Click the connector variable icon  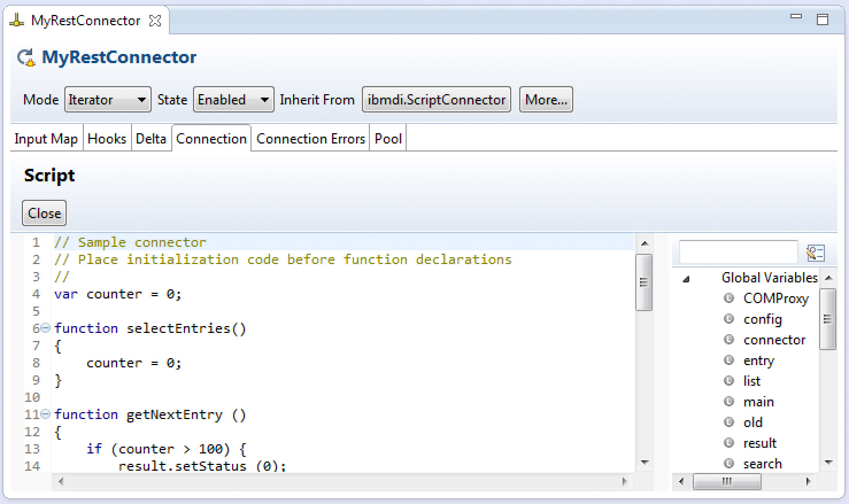click(729, 339)
